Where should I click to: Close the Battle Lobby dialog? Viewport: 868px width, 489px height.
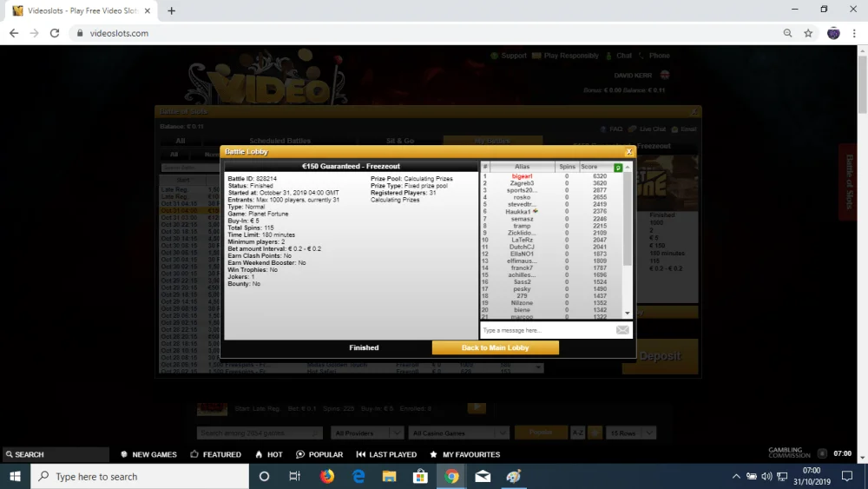[x=628, y=152]
